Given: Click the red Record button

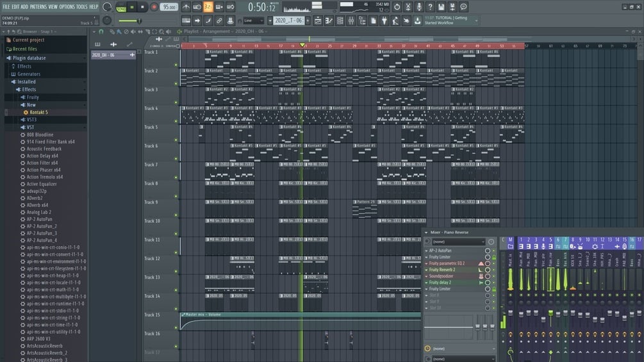Looking at the screenshot, I should point(154,7).
